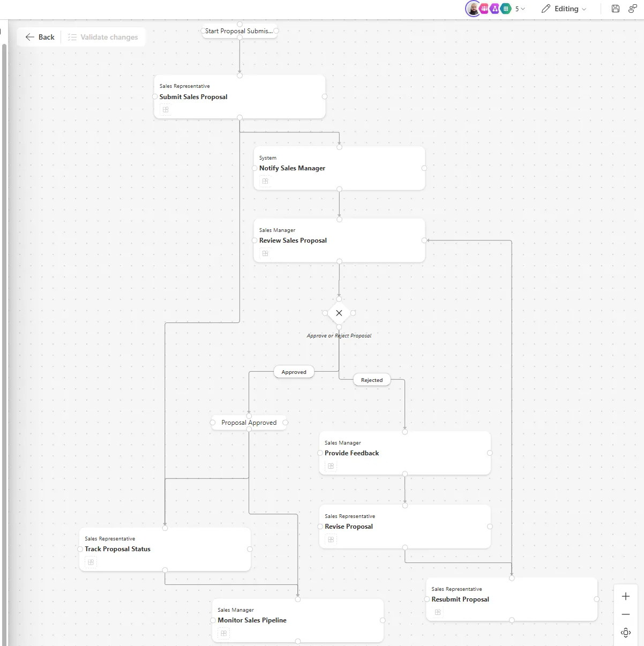Click the user profile avatar photo
The height and width of the screenshot is (646, 644).
tap(473, 9)
